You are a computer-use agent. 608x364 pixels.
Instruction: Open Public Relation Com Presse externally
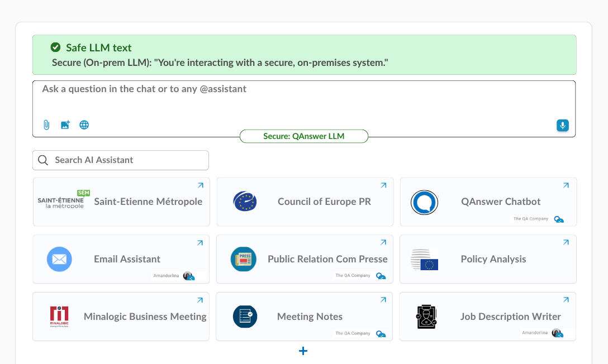pos(383,242)
